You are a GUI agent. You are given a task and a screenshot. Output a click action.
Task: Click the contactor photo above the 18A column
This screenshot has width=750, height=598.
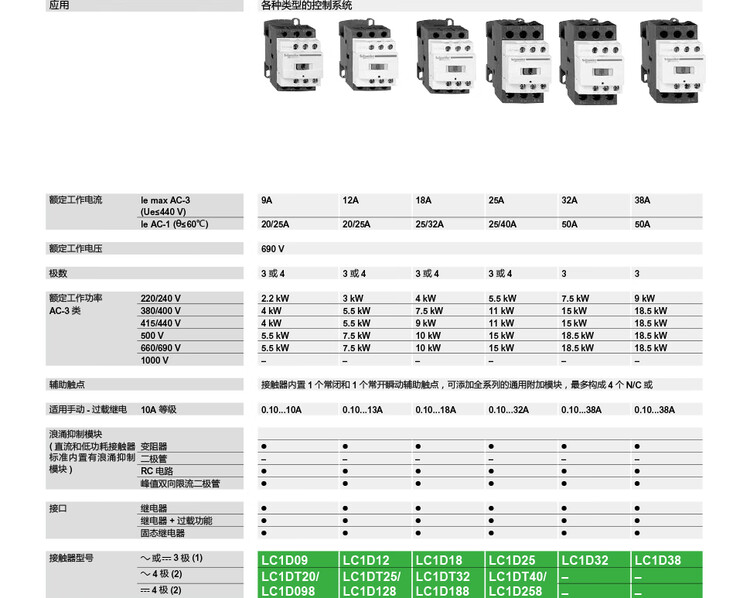pos(446,56)
